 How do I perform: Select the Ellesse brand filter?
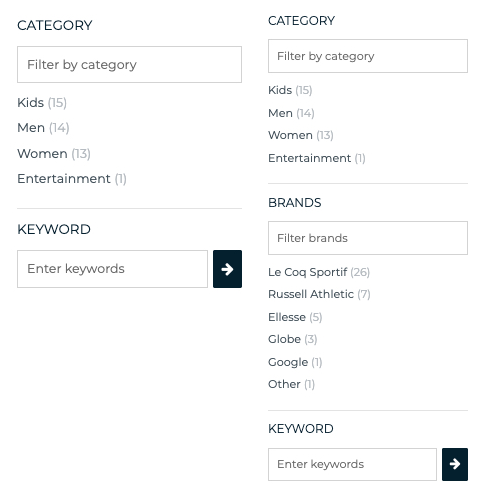tap(295, 317)
